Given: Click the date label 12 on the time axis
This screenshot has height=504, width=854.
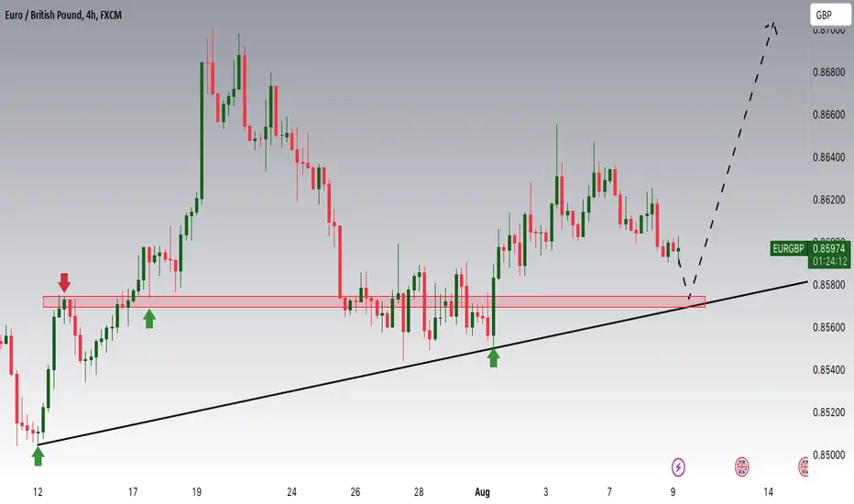Looking at the screenshot, I should click(x=38, y=492).
